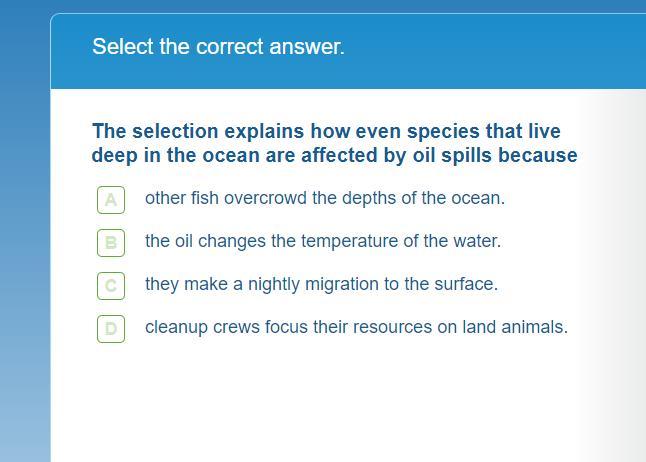
Task: Select 'other fish overcrowd the depths' answer text
Action: [324, 198]
